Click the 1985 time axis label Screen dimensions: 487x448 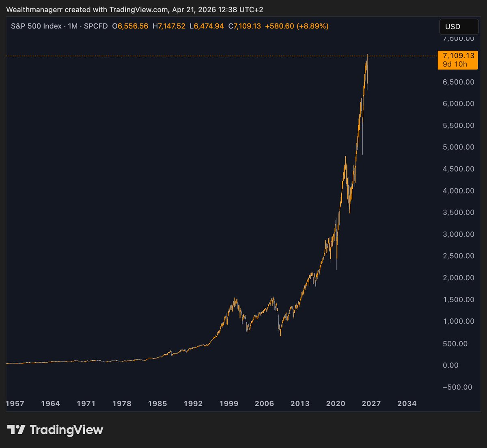point(157,403)
